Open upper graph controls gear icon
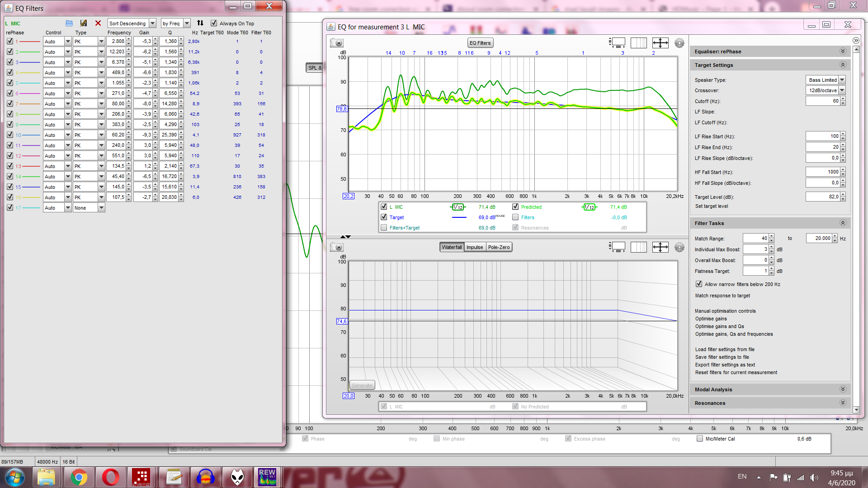This screenshot has height=488, width=868. pyautogui.click(x=679, y=43)
